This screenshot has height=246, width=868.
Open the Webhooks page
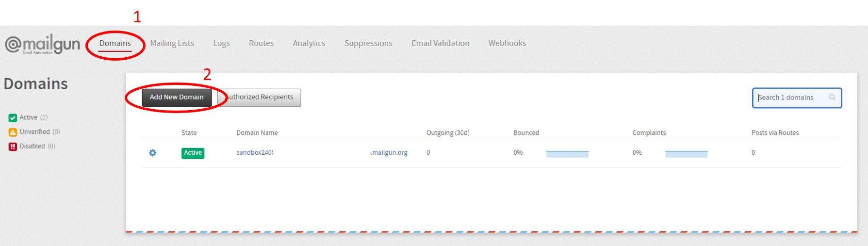pyautogui.click(x=507, y=43)
